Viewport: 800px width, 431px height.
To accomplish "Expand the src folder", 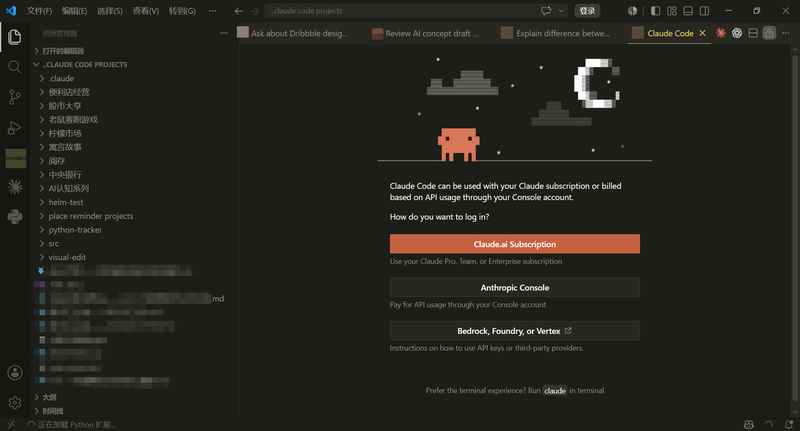I will pos(53,244).
